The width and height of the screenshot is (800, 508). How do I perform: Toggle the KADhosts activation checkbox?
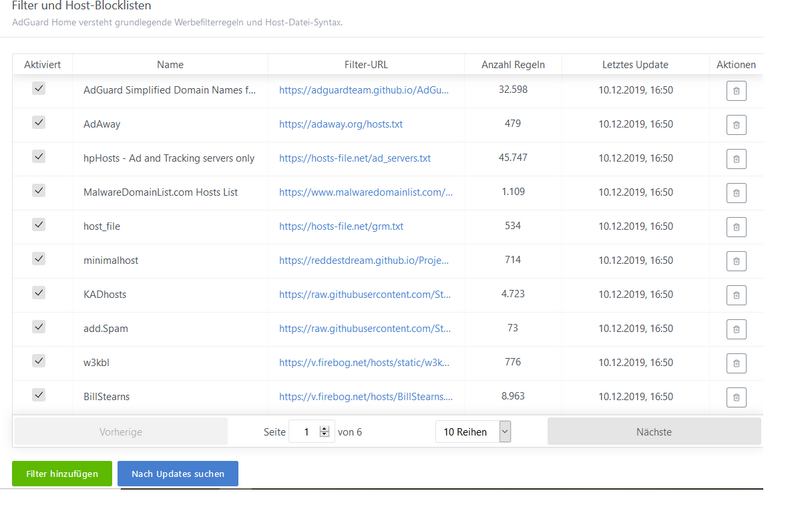click(39, 292)
